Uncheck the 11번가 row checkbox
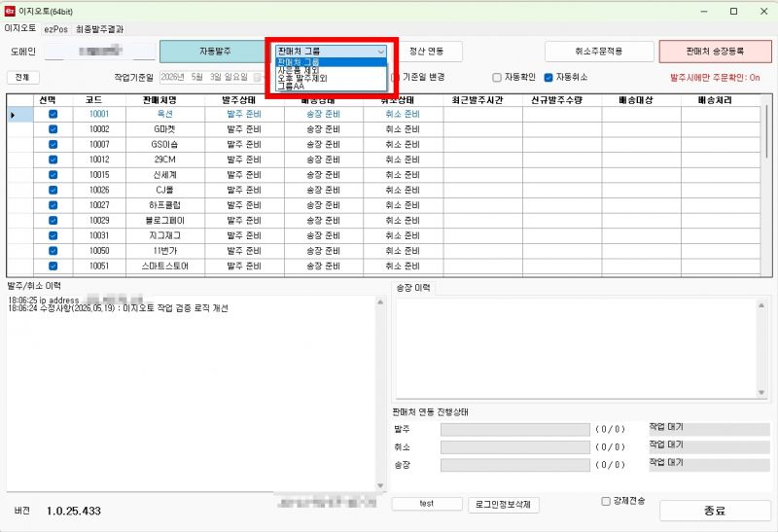Image resolution: width=778 pixels, height=532 pixels. point(53,251)
